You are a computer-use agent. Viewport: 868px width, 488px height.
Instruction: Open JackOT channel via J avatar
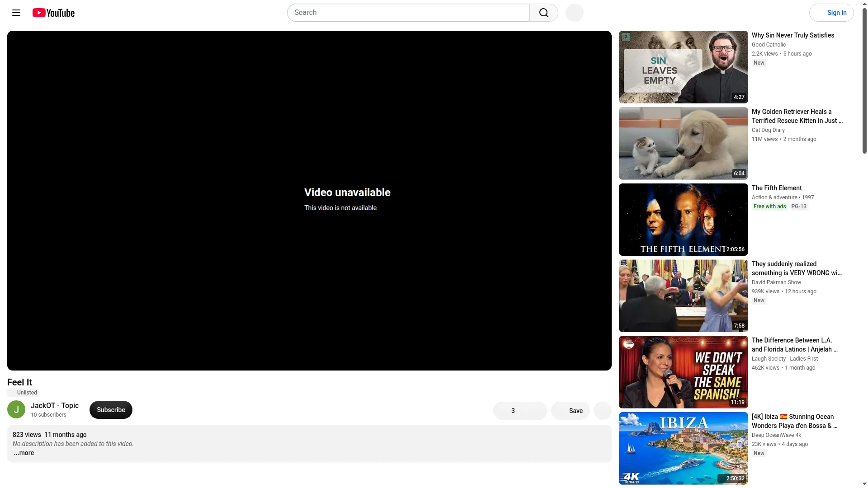click(x=16, y=409)
